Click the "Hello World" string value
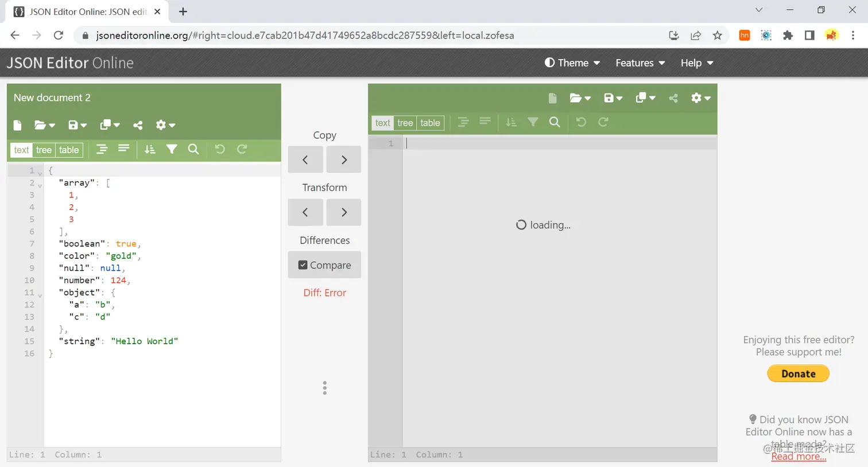Image resolution: width=868 pixels, height=467 pixels. [x=145, y=341]
